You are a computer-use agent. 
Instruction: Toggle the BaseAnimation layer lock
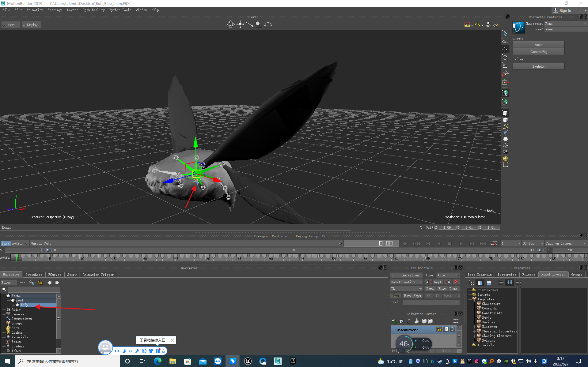[439, 329]
